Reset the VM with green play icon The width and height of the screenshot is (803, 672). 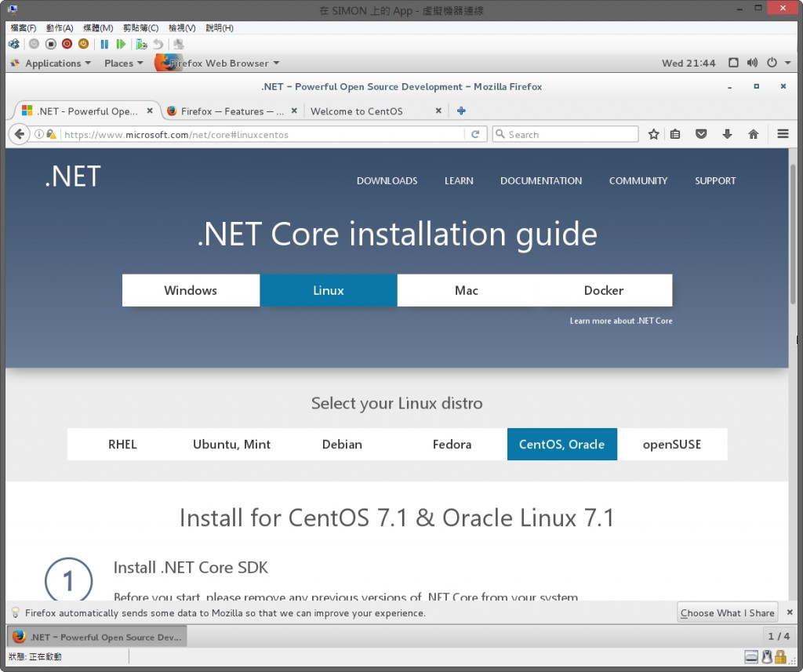pyautogui.click(x=121, y=44)
